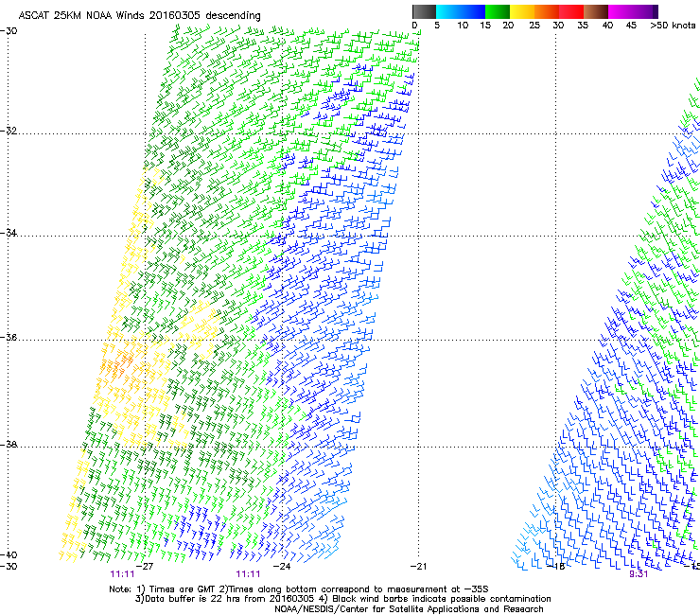This screenshot has height=615, width=700.
Task: Pick the yellow 20-25 knots legend swatch
Action: click(522, 11)
